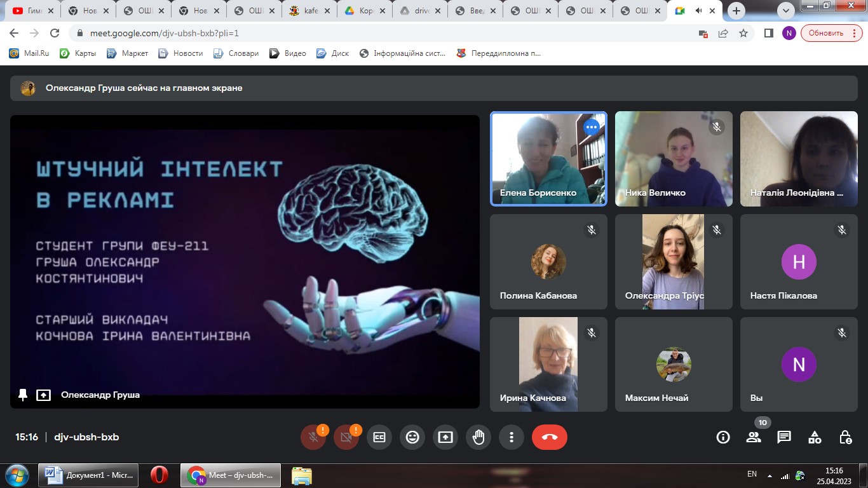Screen dimensions: 868x488
Task: Open the Словари bookmark
Action: coord(237,53)
